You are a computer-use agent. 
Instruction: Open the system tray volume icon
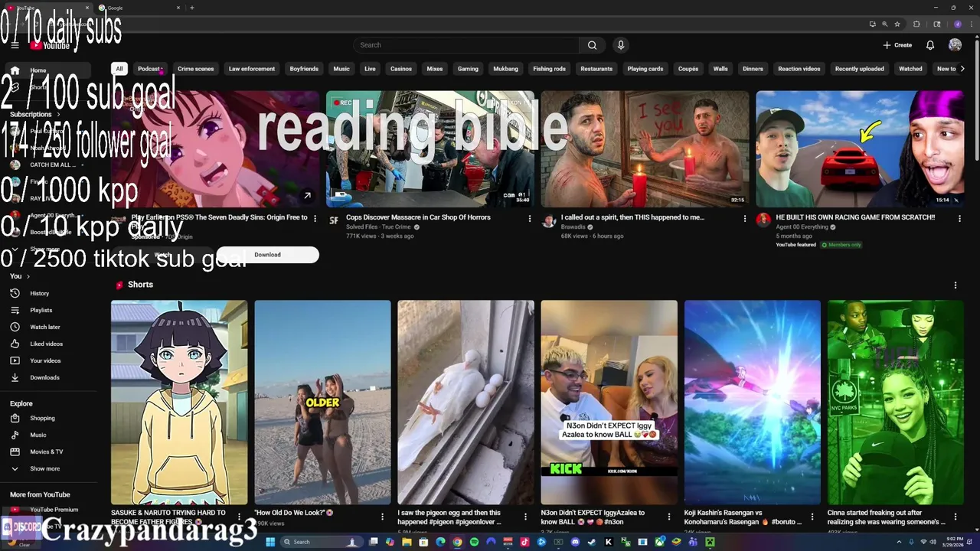(x=933, y=542)
